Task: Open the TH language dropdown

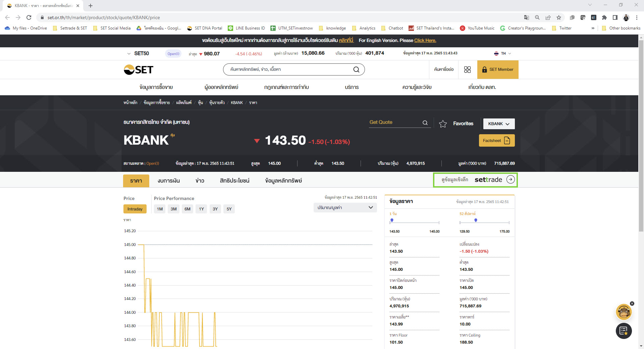Action: pos(502,53)
